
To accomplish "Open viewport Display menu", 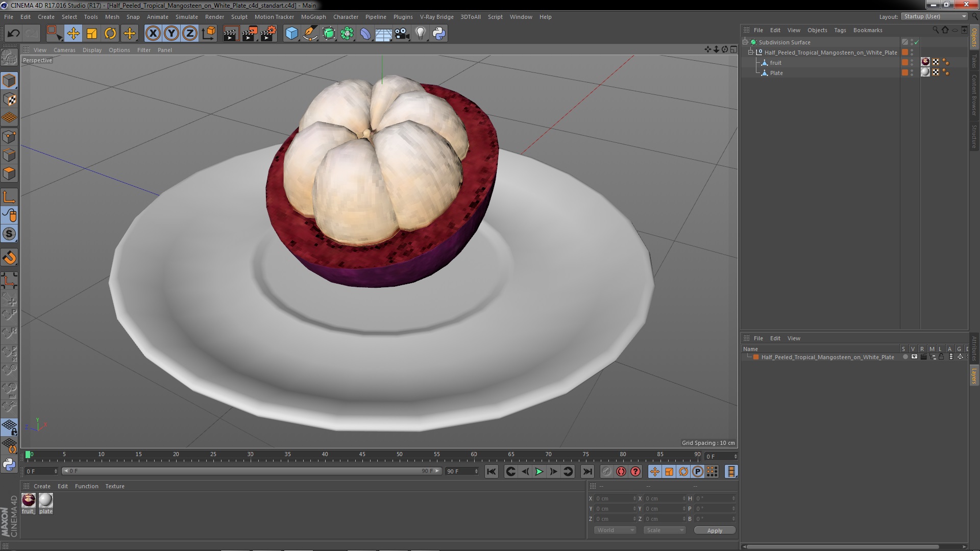I will [92, 50].
